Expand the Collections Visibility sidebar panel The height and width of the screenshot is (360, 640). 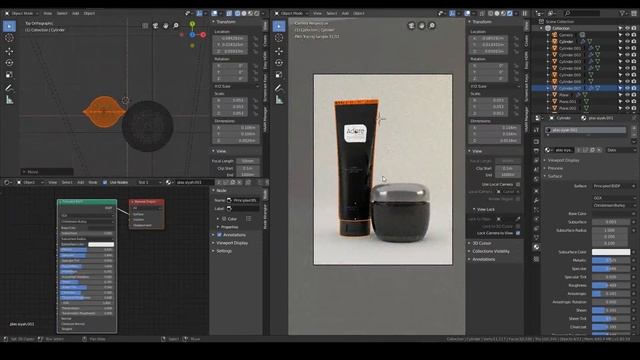[470, 251]
